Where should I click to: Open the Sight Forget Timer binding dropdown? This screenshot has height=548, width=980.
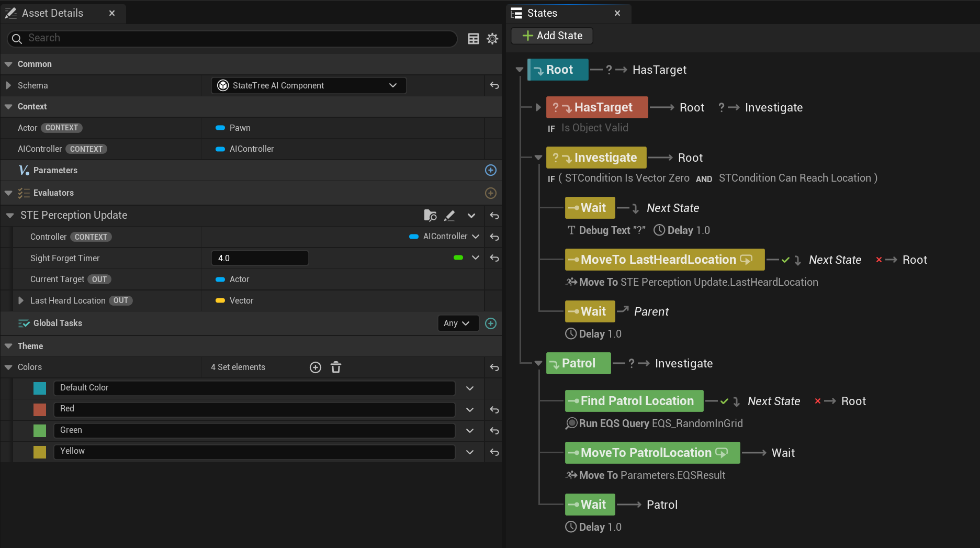(x=475, y=258)
